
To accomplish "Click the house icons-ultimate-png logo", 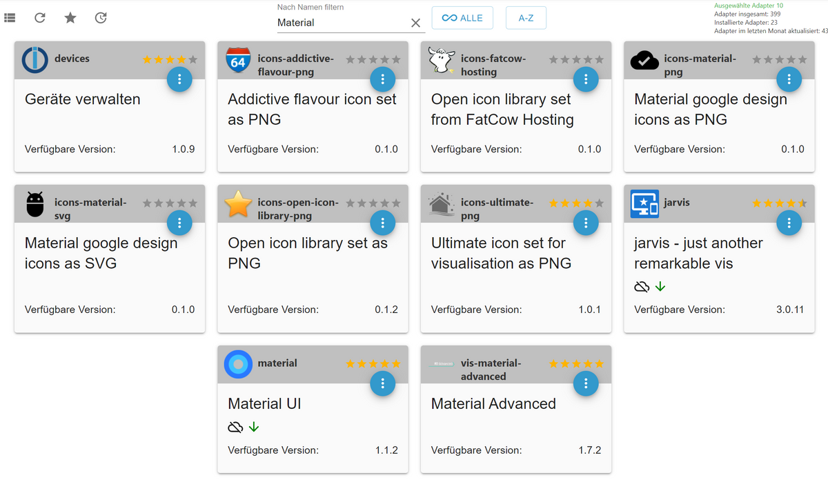I will (x=441, y=204).
